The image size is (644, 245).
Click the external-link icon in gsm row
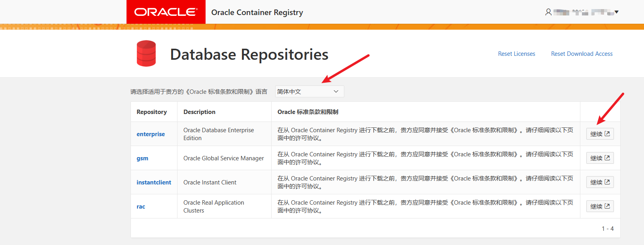pos(607,158)
